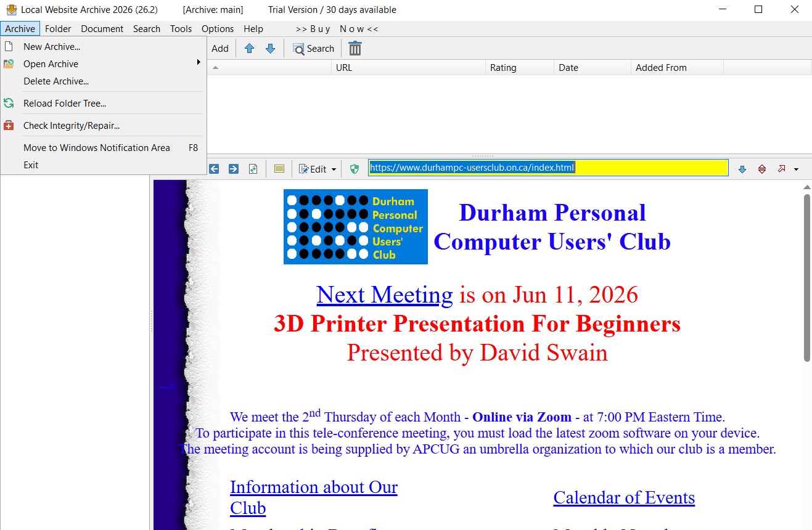Open the Search menu in menu bar

coord(147,29)
